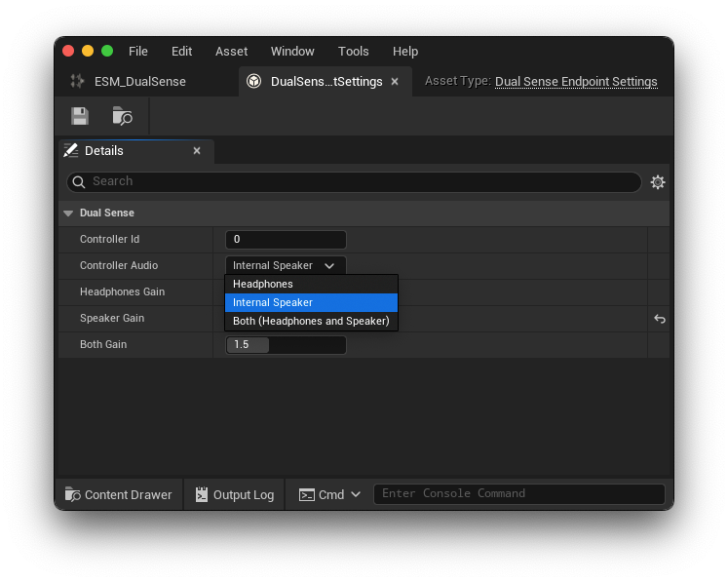Click the Dual Sense Endpoint Settings link
The image size is (728, 582).
[x=576, y=81]
